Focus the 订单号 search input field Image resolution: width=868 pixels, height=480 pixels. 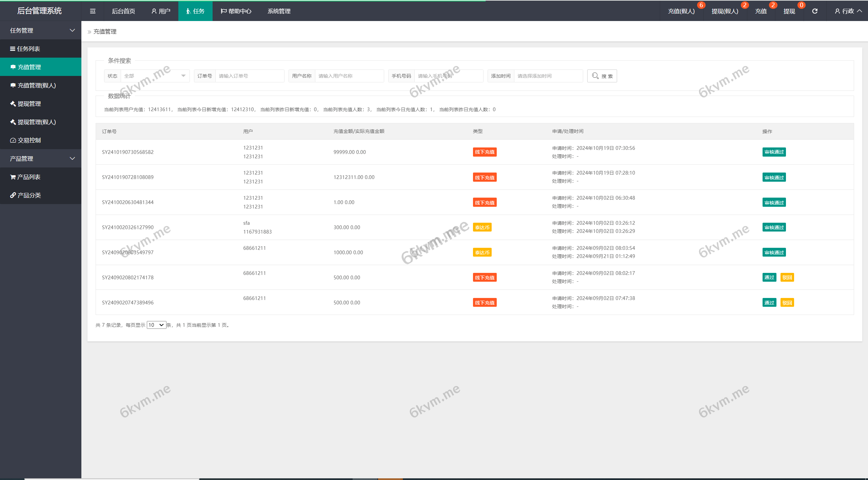(x=249, y=76)
